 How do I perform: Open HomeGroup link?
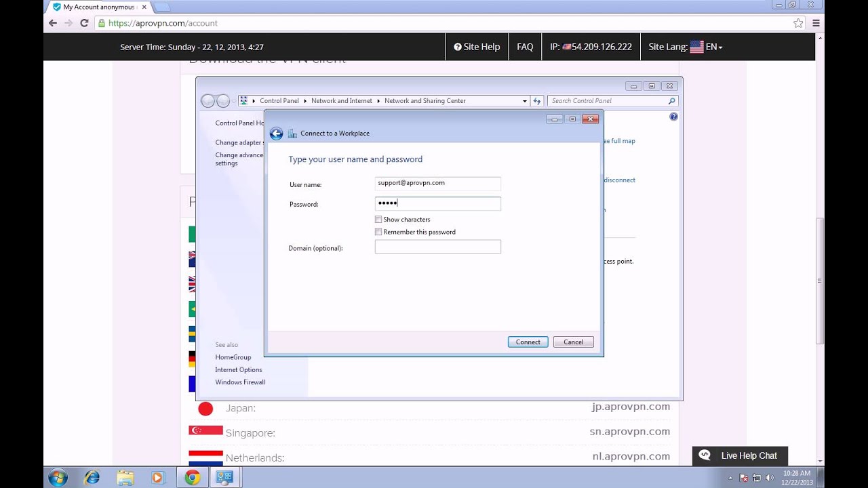point(233,357)
